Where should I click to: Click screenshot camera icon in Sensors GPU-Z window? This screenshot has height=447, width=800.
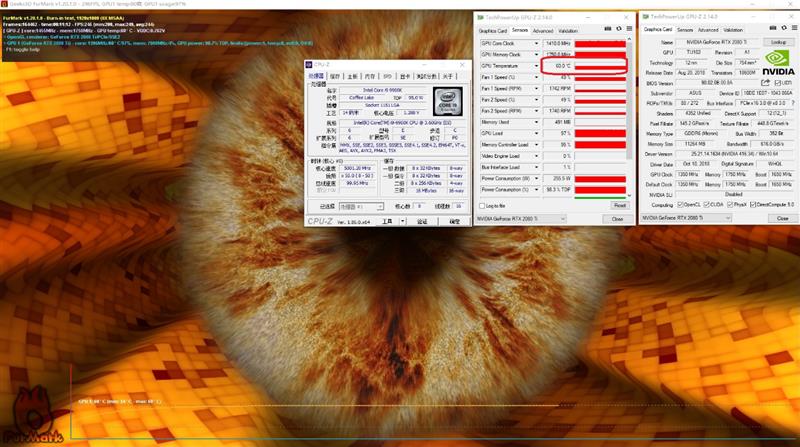tap(608, 29)
